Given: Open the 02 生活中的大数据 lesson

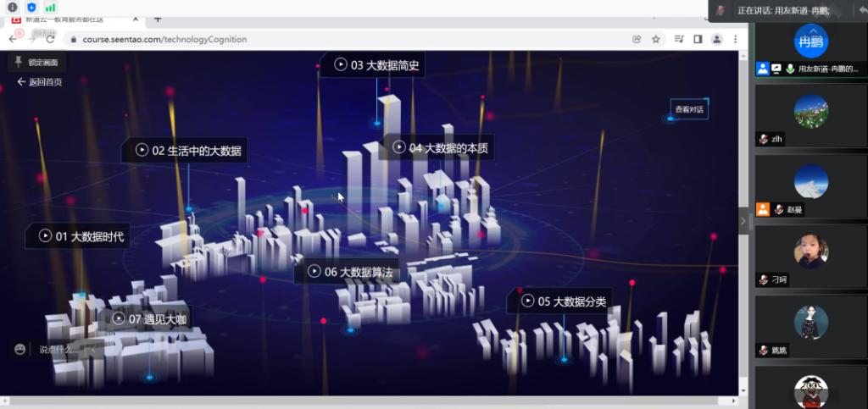Looking at the screenshot, I should (x=188, y=151).
